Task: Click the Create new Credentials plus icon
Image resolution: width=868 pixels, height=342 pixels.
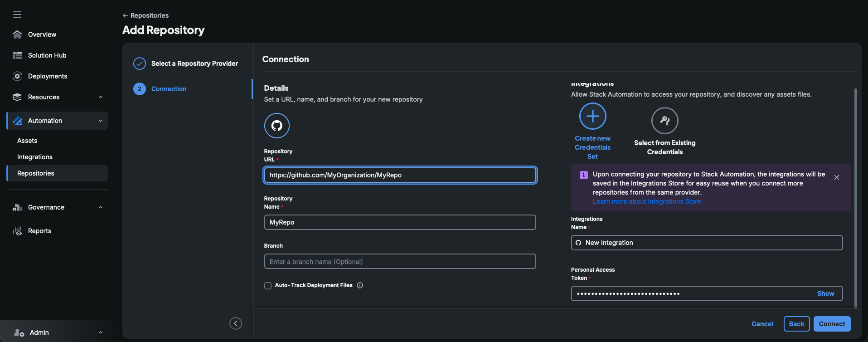Action: [x=592, y=116]
